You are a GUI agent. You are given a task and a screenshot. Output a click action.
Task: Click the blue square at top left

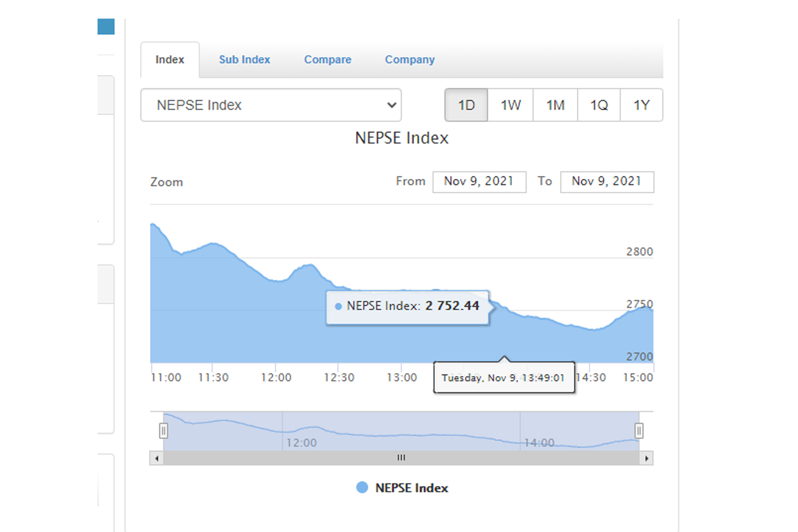(106, 26)
